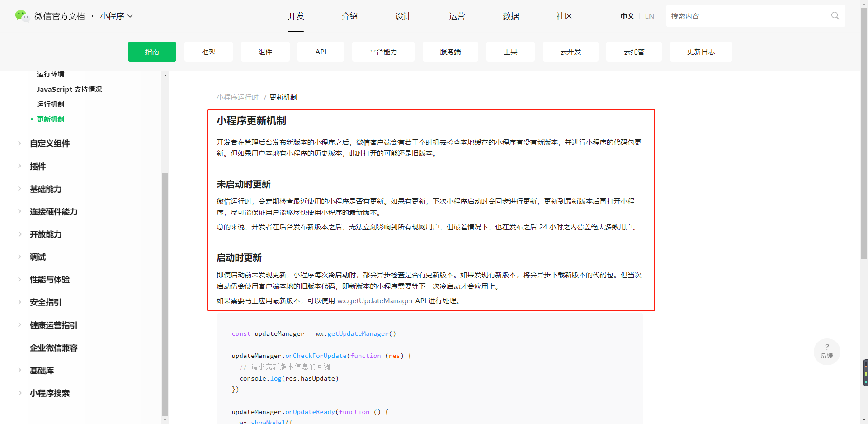Select the 云开发 tab
The height and width of the screenshot is (424, 868).
pos(571,52)
